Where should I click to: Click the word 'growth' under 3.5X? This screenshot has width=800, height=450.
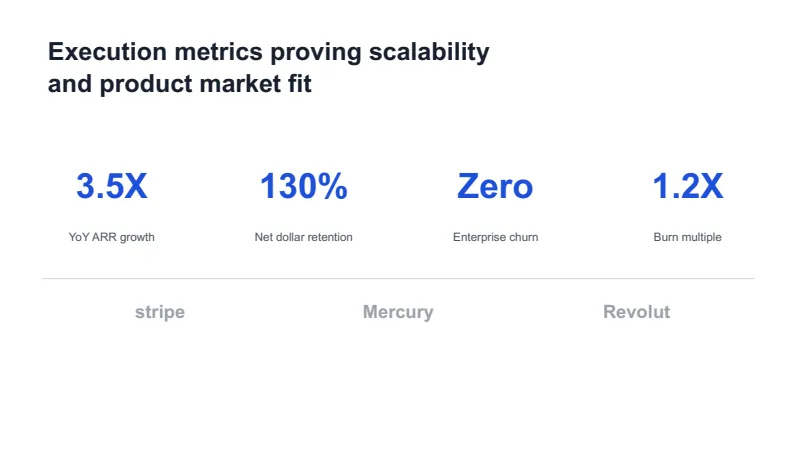coord(138,238)
